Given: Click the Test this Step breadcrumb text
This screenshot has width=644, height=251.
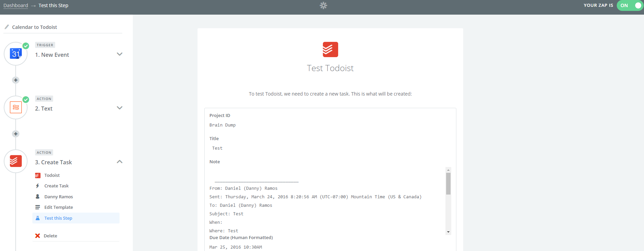Looking at the screenshot, I should (x=53, y=5).
